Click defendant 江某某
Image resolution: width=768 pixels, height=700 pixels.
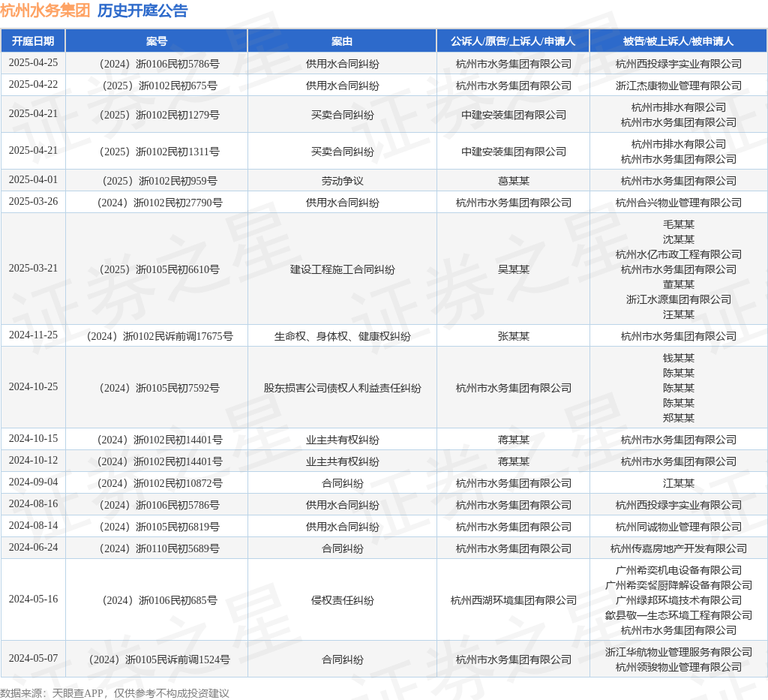(x=678, y=483)
